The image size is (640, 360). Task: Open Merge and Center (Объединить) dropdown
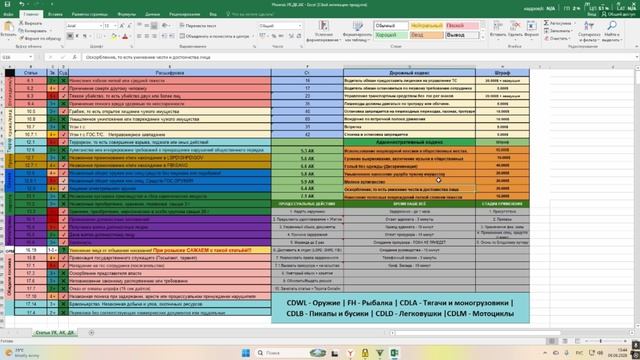pos(253,36)
